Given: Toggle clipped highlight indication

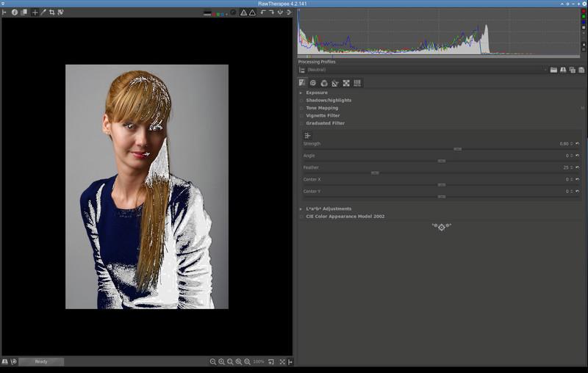Looking at the screenshot, I should (252, 12).
